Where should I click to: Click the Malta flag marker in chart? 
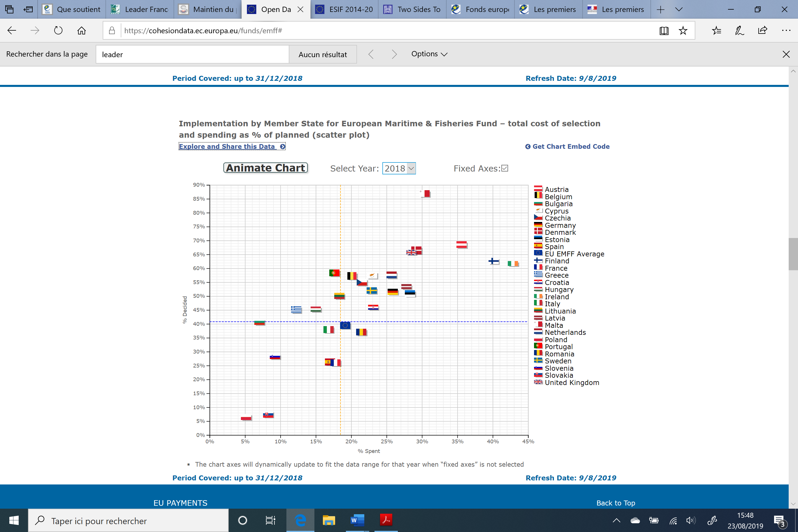[x=426, y=193]
